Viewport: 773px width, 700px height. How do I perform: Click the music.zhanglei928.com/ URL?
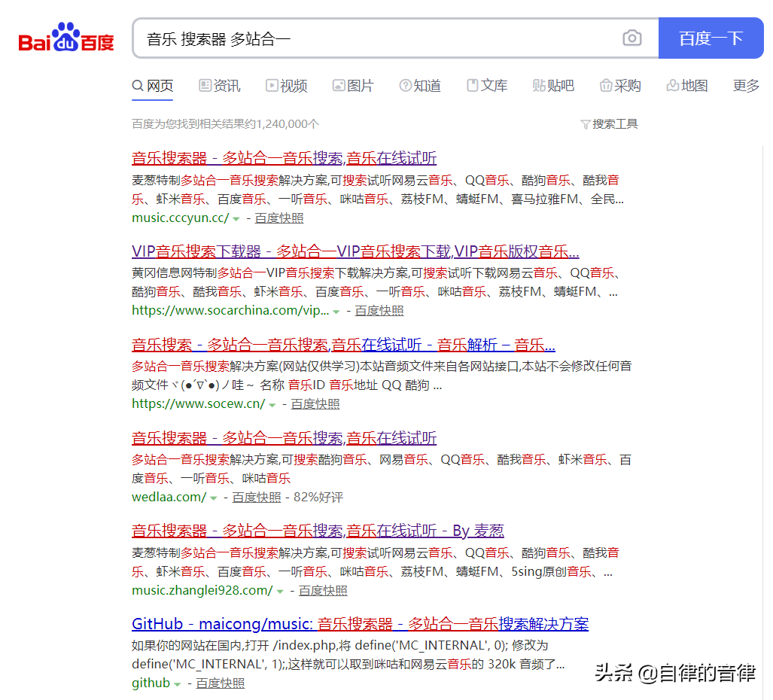(x=202, y=590)
